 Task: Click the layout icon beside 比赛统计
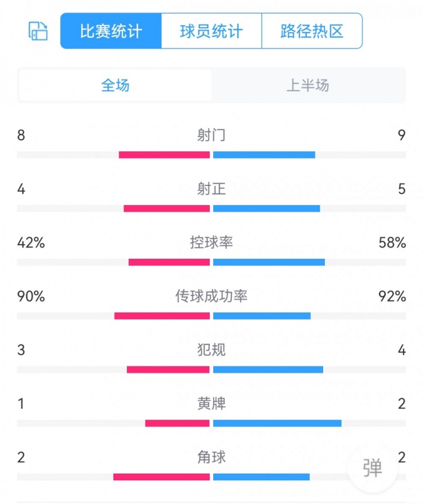38,31
